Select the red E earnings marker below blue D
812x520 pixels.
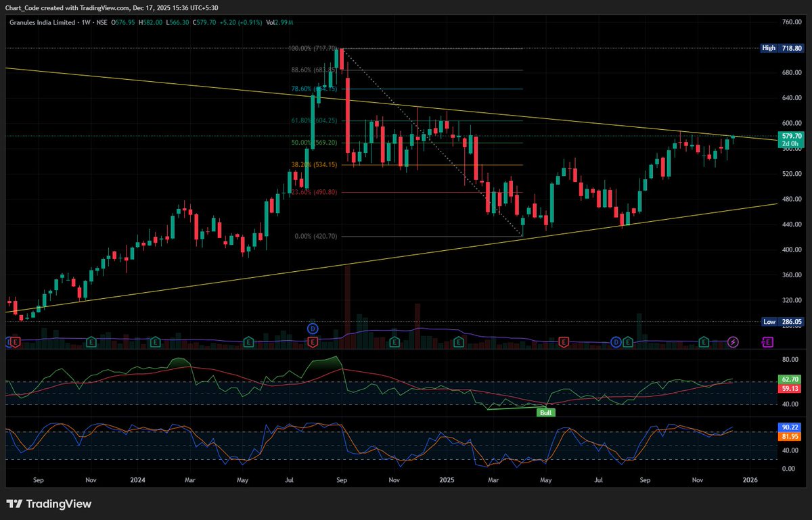point(313,343)
